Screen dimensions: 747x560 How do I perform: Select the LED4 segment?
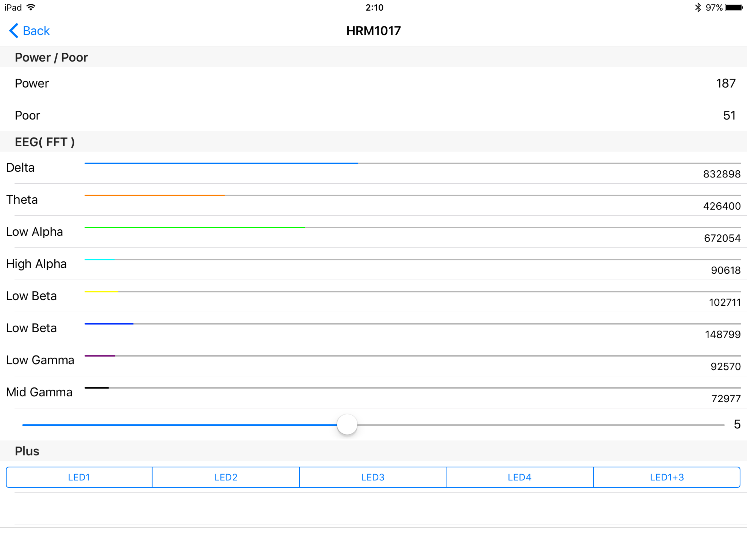point(520,477)
